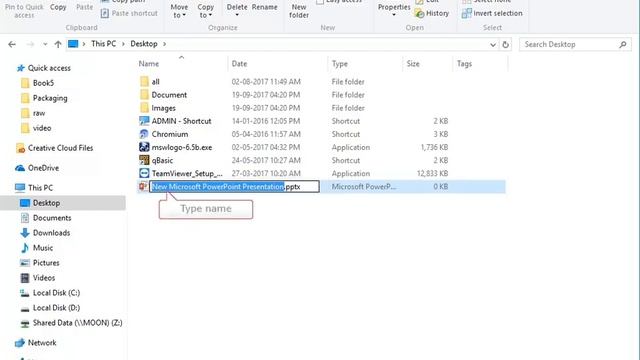This screenshot has width=640, height=360.
Task: Click Rename in the ribbon
Action: [x=264, y=7]
